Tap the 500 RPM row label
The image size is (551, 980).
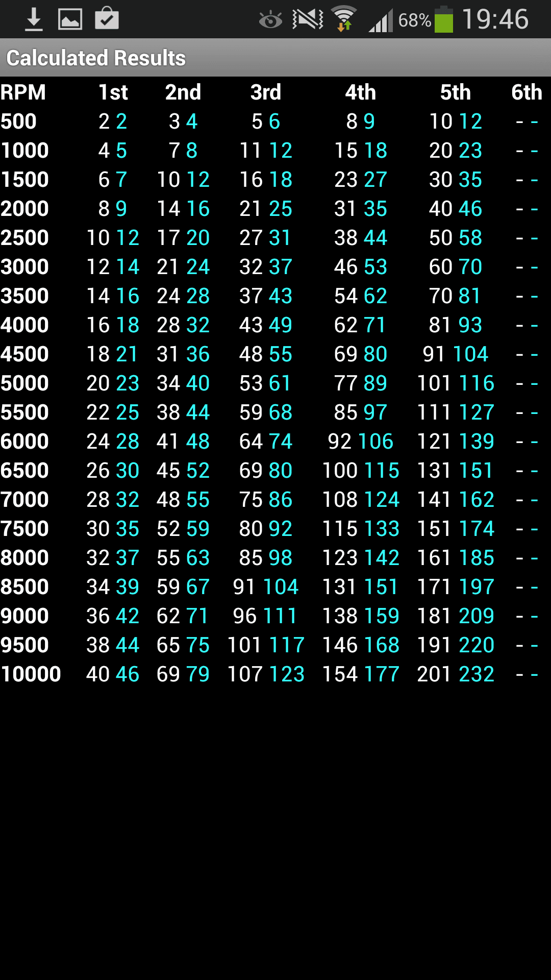tap(18, 121)
